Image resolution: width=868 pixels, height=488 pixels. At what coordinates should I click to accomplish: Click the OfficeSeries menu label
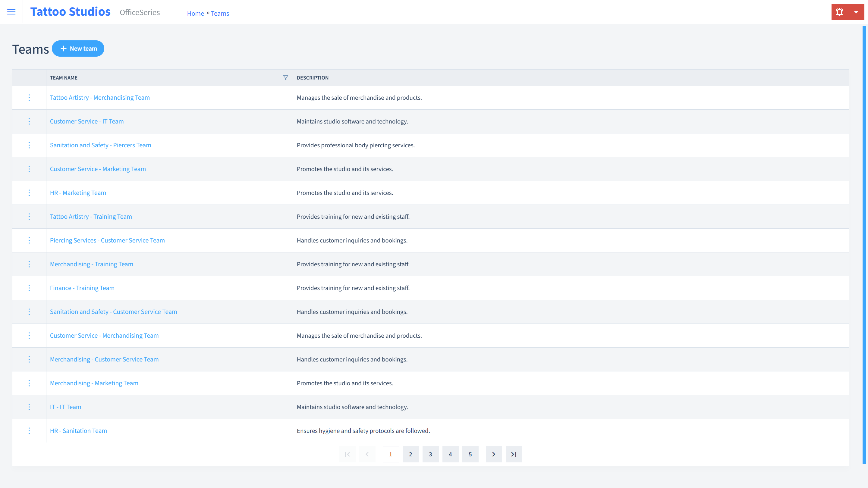[x=140, y=13]
